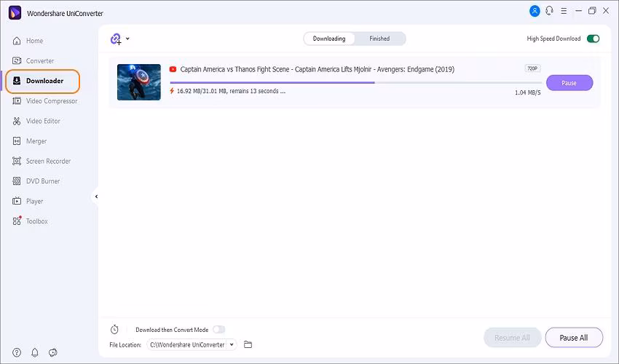
Task: Click the 16.92 MB/31.01 MB status text
Action: [x=231, y=91]
